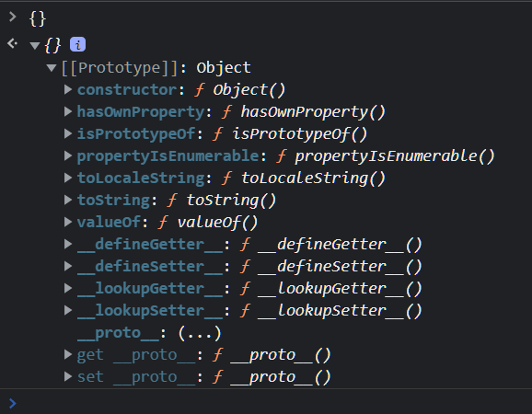Expand the propertyIsEnumerable arrow
This screenshot has width=532, height=414.
point(68,155)
